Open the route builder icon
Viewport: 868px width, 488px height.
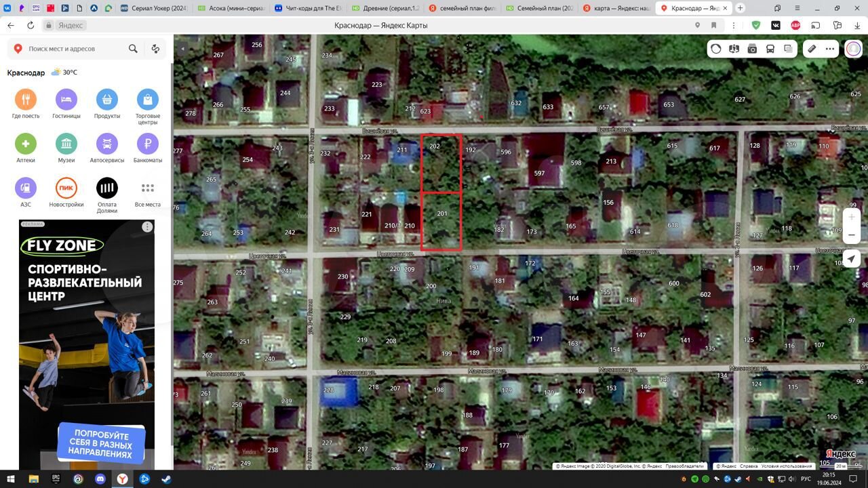click(155, 49)
